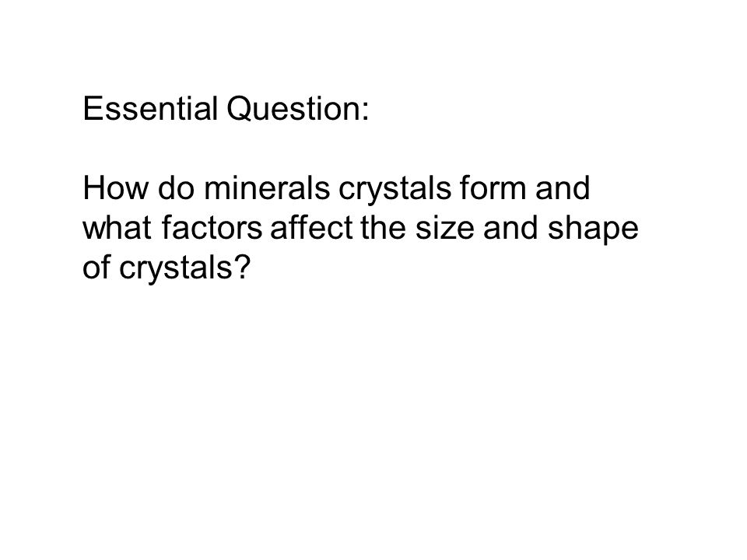Click the word "form"
Image resolution: width=747 pixels, height=560 pixels.
[x=493, y=188]
